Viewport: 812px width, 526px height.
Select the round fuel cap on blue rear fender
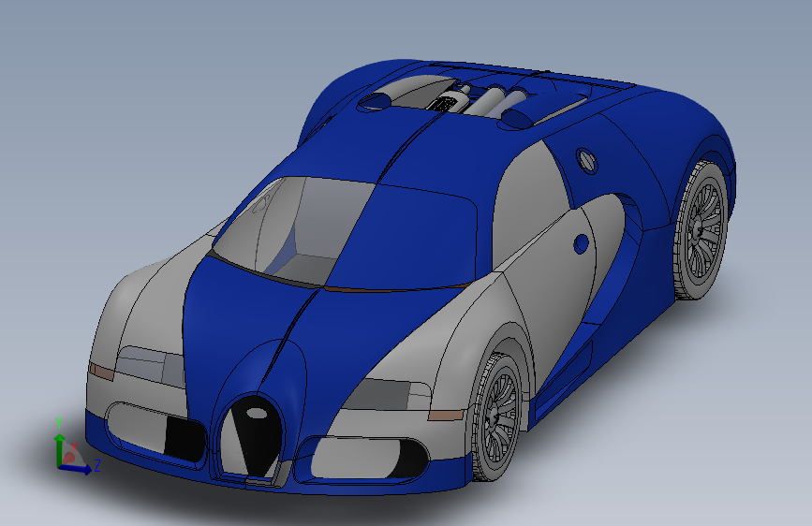pyautogui.click(x=586, y=160)
